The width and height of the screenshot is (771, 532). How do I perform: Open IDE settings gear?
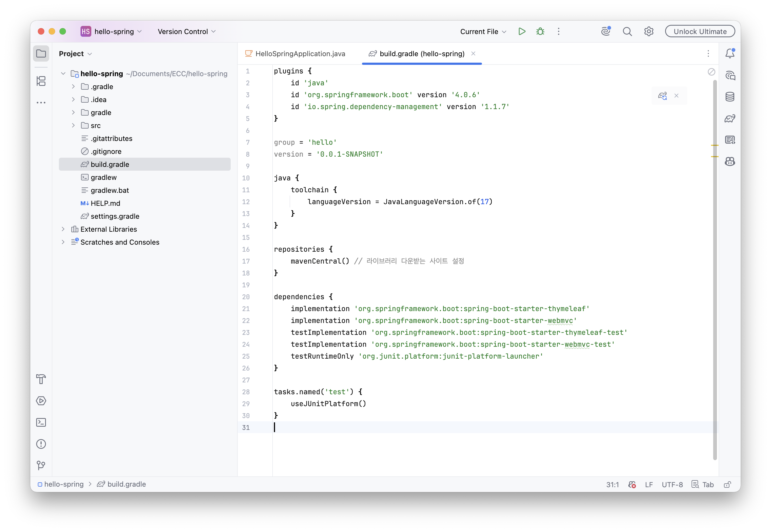(x=649, y=31)
